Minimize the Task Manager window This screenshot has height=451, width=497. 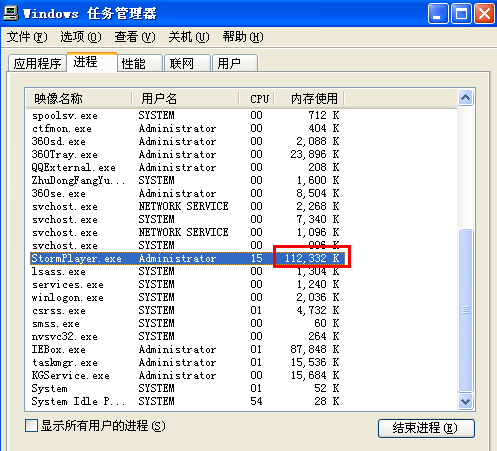[x=438, y=14]
